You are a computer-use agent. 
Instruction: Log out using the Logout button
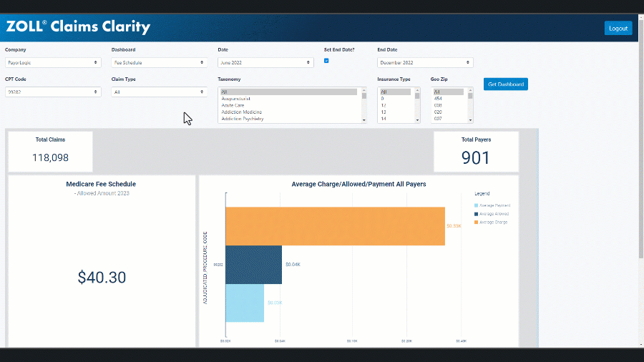click(618, 29)
